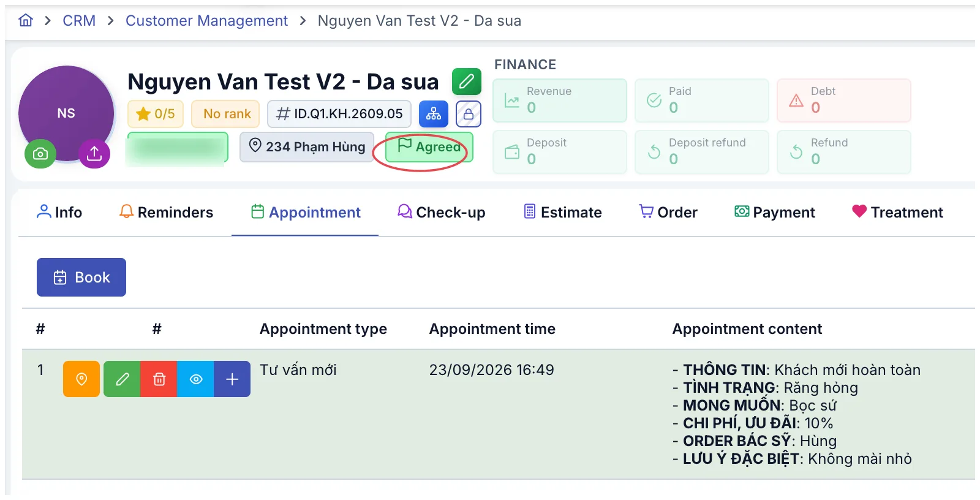Click appointment type Tư vấn mới
980x500 pixels.
[298, 370]
